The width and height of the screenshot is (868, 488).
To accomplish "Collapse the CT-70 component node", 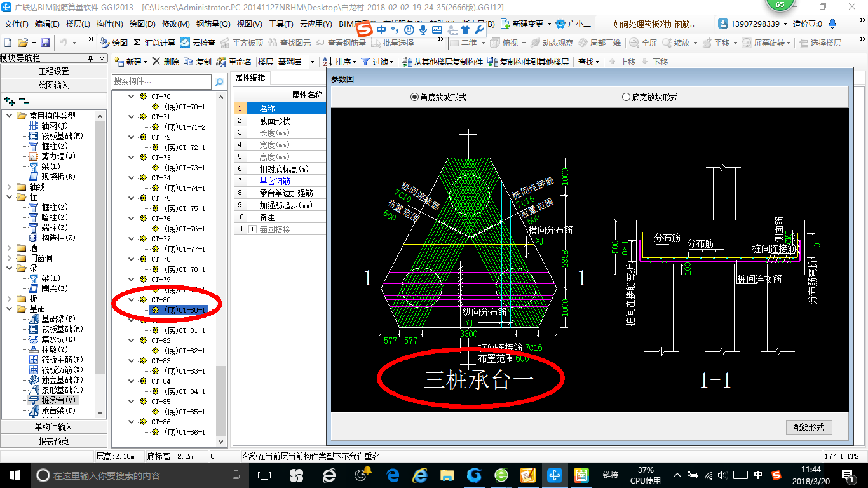I will [132, 97].
